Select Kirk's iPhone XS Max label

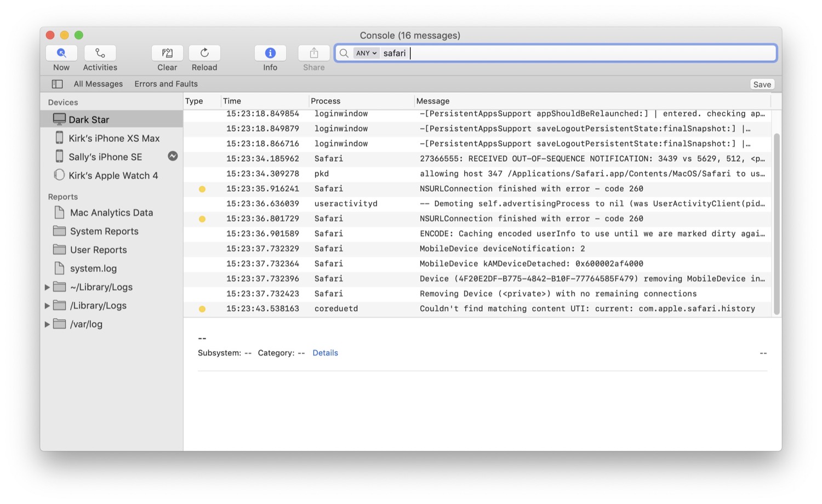114,138
